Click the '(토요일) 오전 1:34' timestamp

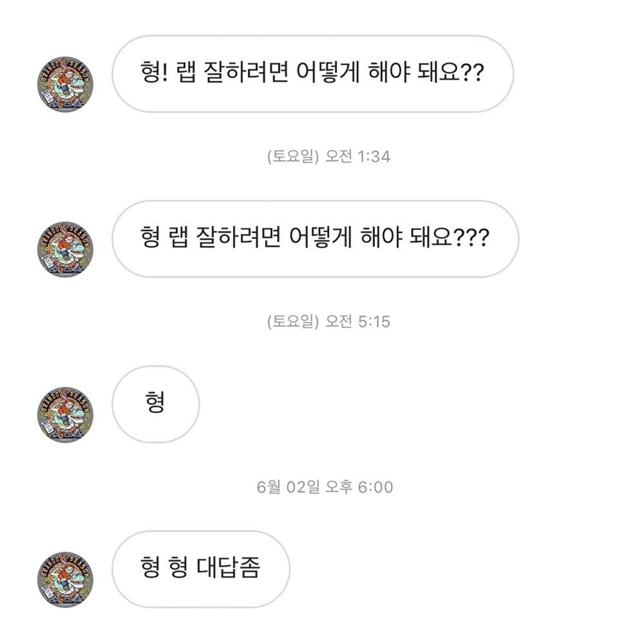328,156
